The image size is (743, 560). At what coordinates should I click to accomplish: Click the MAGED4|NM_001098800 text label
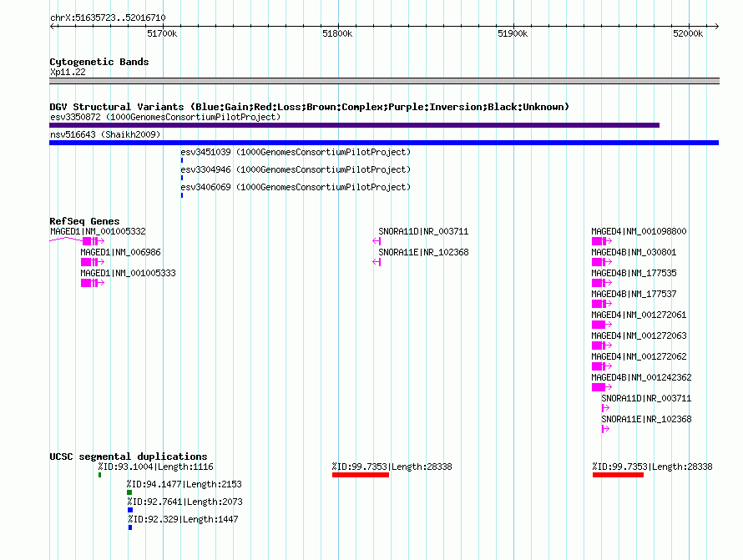[x=639, y=231]
